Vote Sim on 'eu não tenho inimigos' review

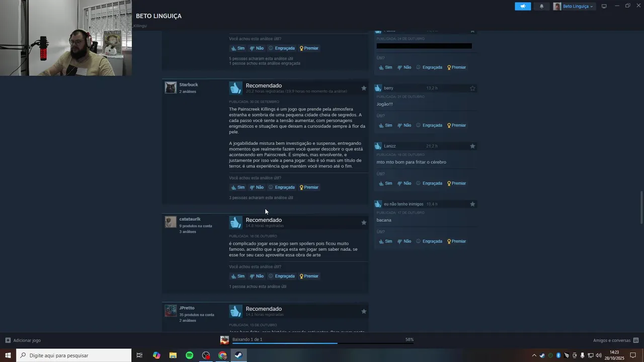[x=385, y=241]
